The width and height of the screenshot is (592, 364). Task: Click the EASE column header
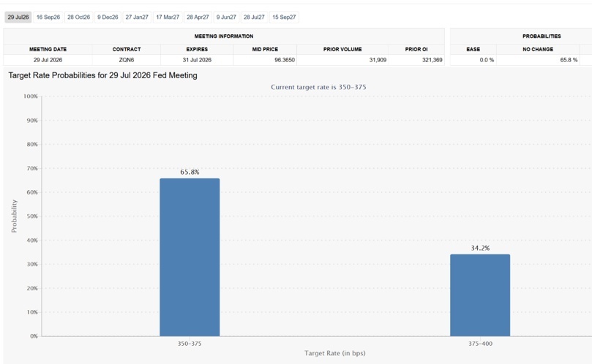pyautogui.click(x=473, y=49)
